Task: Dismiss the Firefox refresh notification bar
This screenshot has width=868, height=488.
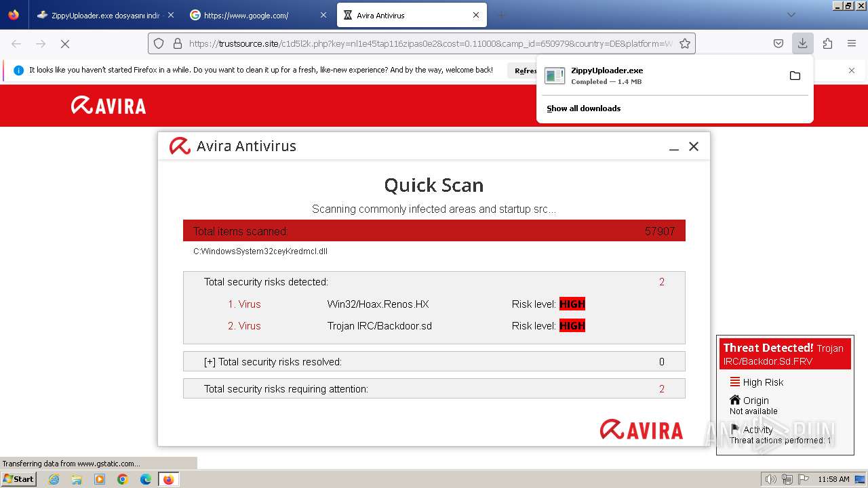Action: click(852, 70)
